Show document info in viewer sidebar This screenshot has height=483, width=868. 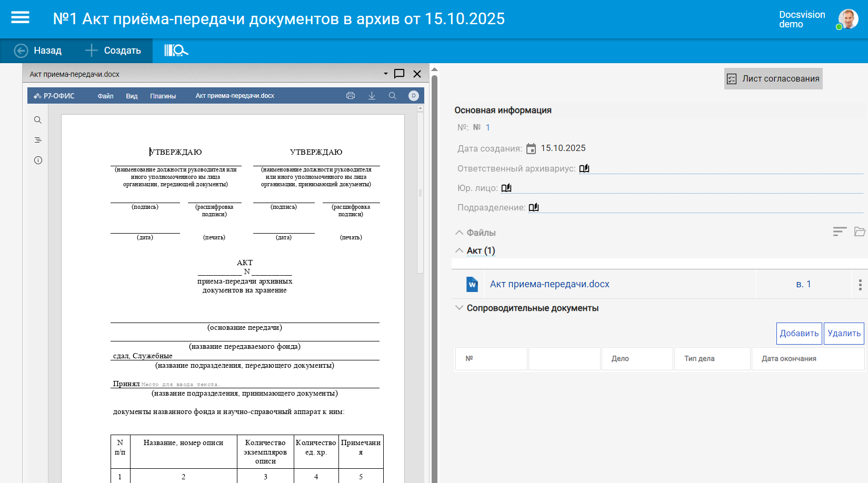[x=38, y=160]
